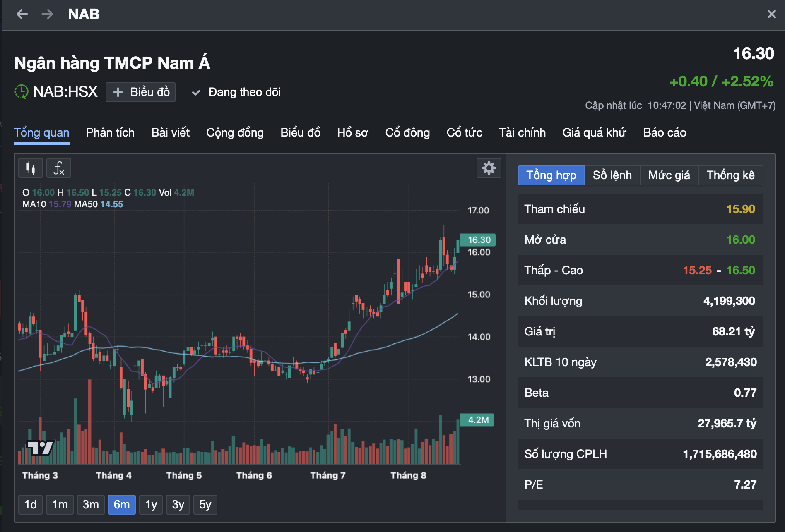
Task: Open the candlestick chart type selector
Action: pos(31,168)
